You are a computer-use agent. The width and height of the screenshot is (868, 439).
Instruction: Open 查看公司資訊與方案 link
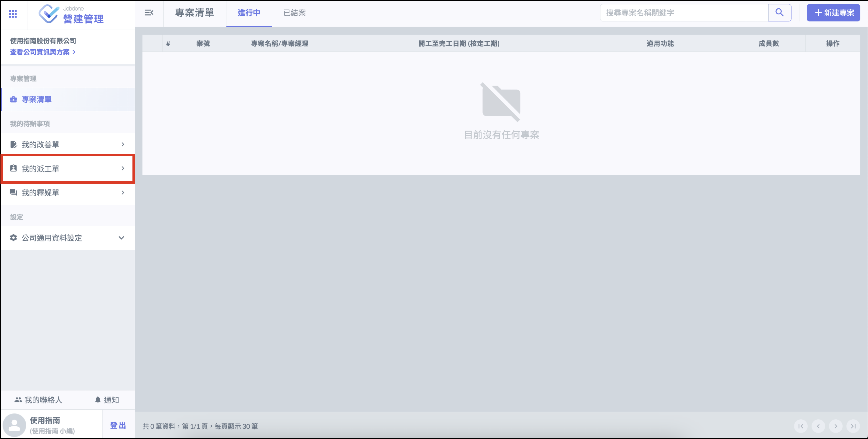pyautogui.click(x=42, y=52)
